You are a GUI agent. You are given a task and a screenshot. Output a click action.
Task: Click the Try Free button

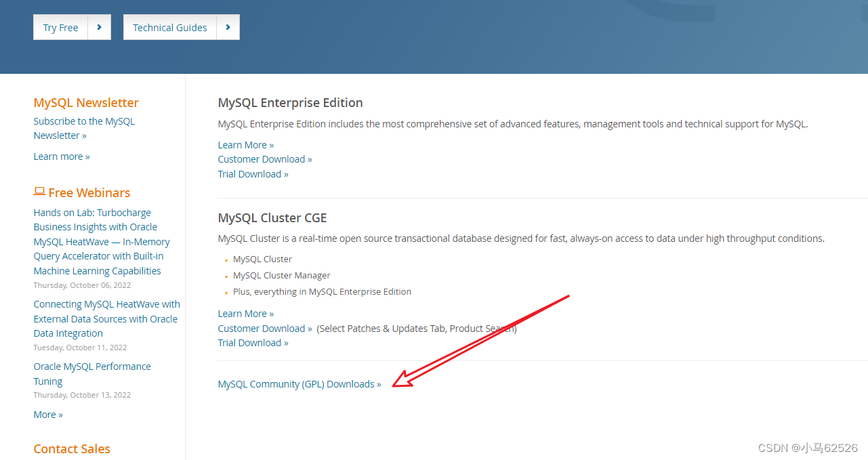point(60,27)
